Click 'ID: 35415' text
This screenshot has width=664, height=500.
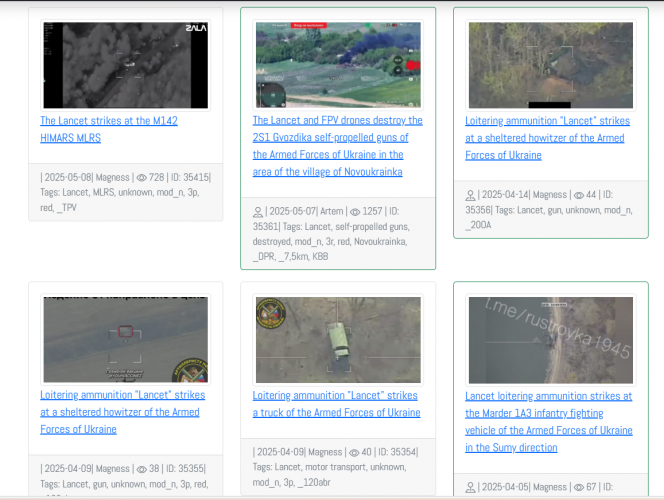[x=190, y=177]
